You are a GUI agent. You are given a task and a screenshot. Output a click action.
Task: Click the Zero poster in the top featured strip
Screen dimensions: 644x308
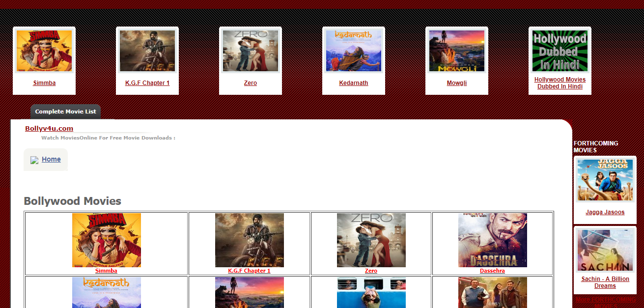click(x=251, y=51)
